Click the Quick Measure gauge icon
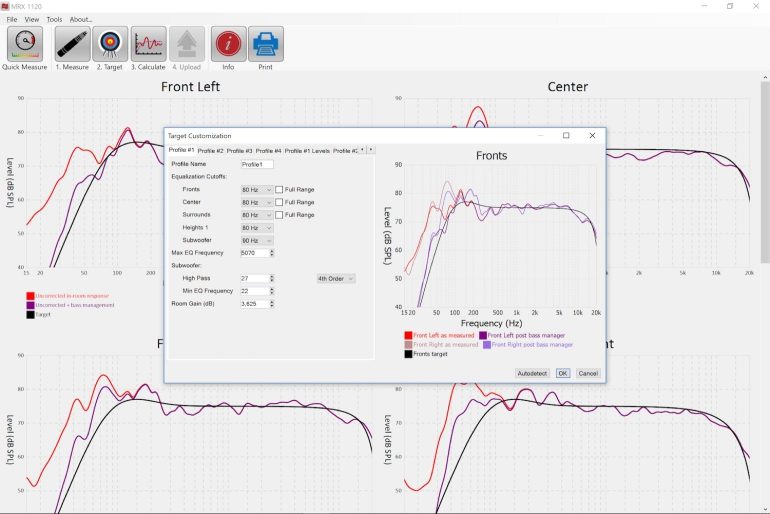This screenshot has width=770, height=514. (24, 44)
